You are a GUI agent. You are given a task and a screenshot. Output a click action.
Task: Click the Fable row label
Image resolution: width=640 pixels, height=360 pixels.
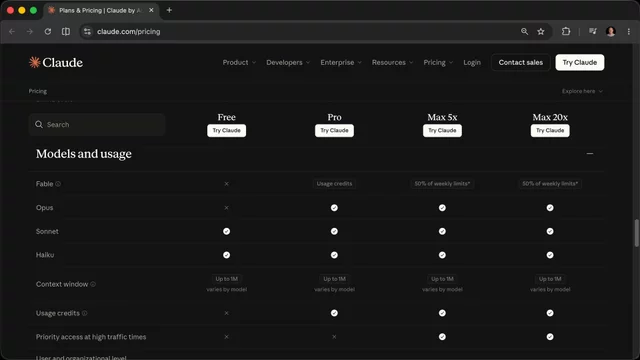[44, 184]
